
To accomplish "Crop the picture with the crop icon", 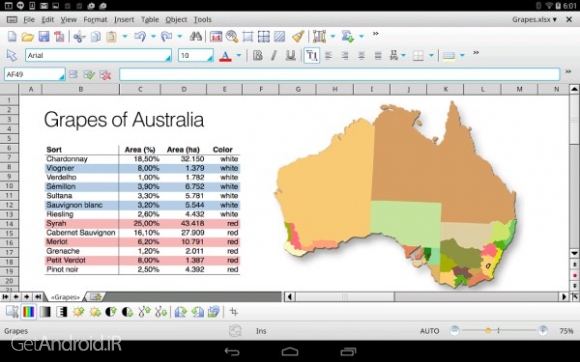I will [x=234, y=312].
